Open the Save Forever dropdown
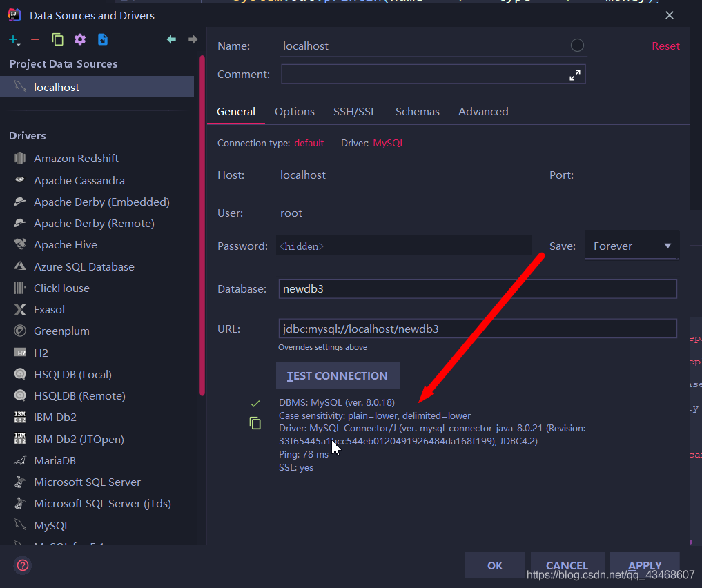 (x=632, y=246)
